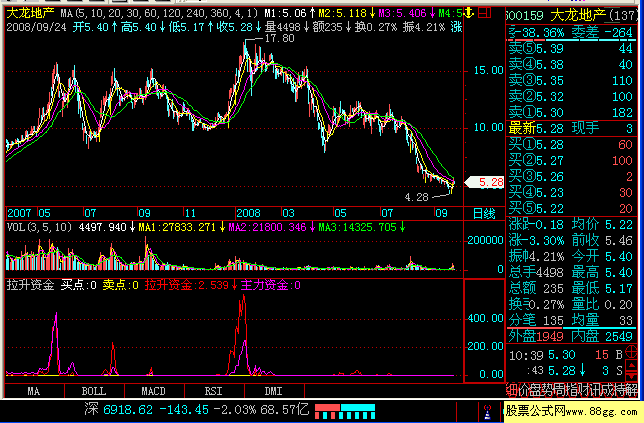The width and height of the screenshot is (644, 423).
Task: Select the 卖③ 5.35 ask row
Action: (571, 80)
